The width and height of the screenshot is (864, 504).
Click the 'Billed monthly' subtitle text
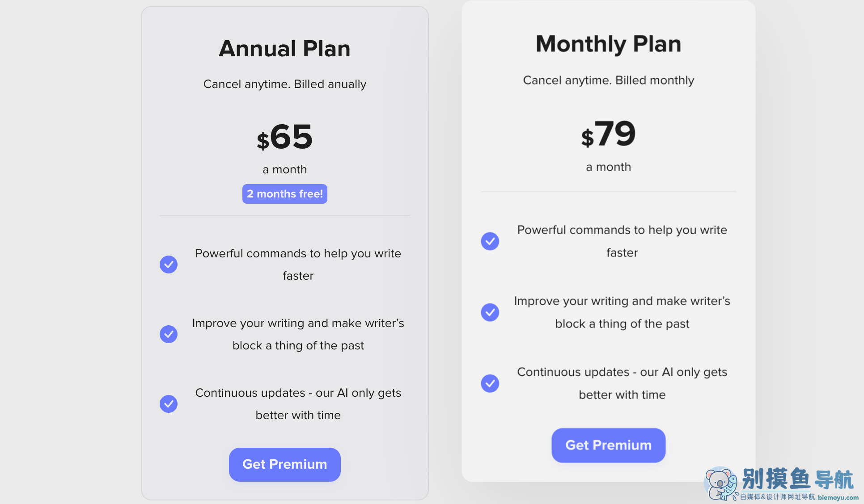pyautogui.click(x=655, y=80)
